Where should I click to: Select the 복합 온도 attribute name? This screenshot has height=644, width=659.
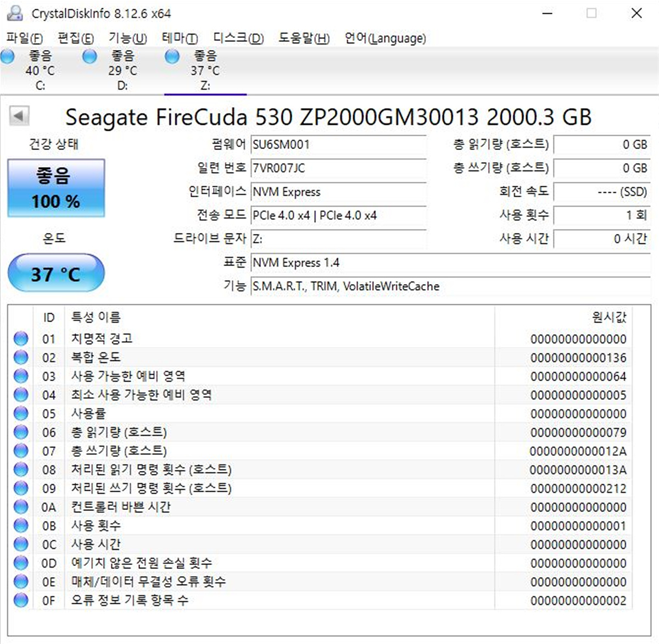pos(96,357)
